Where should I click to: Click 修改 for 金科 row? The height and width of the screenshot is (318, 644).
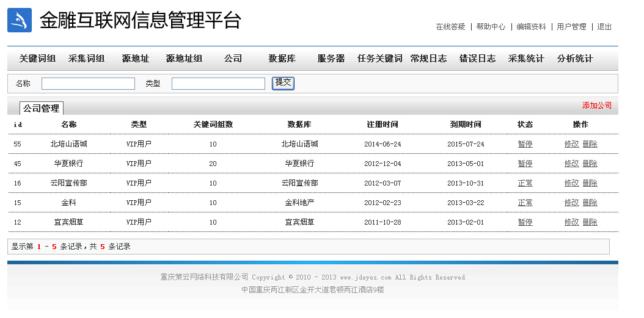572,202
